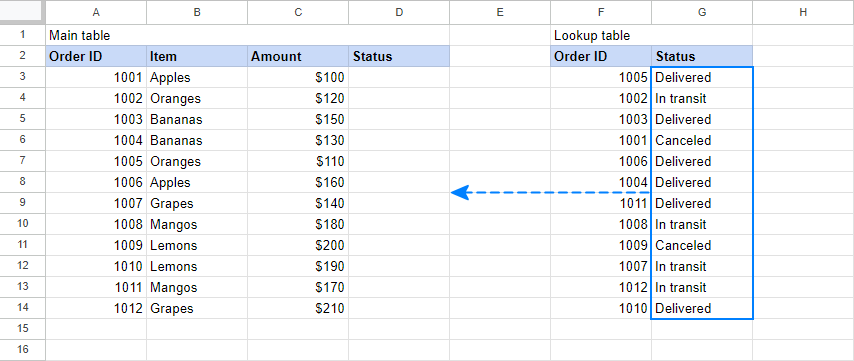854x361 pixels.
Task: Select row 15 header
Action: coord(22,329)
